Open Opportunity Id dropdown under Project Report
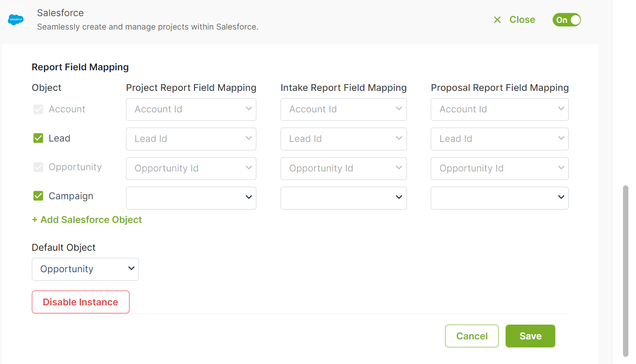 (x=191, y=168)
